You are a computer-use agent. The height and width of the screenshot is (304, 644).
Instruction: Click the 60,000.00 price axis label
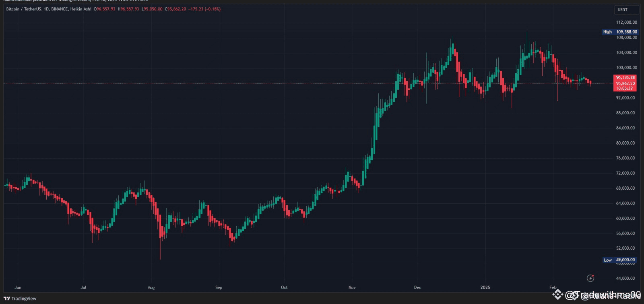coord(625,218)
